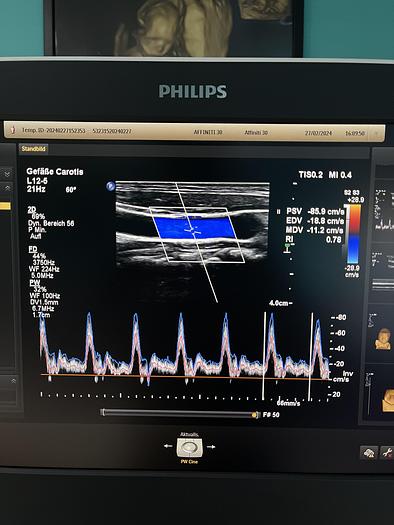Click the 66mm/s sweep speed label
This screenshot has height=525, width=394.
click(289, 403)
